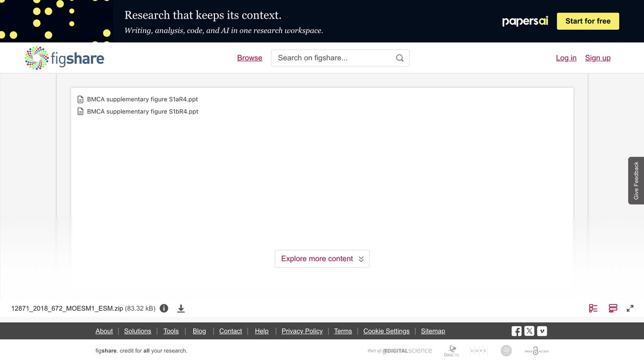This screenshot has height=362, width=644.
Task: Open the Solutions footer link
Action: coord(138,331)
